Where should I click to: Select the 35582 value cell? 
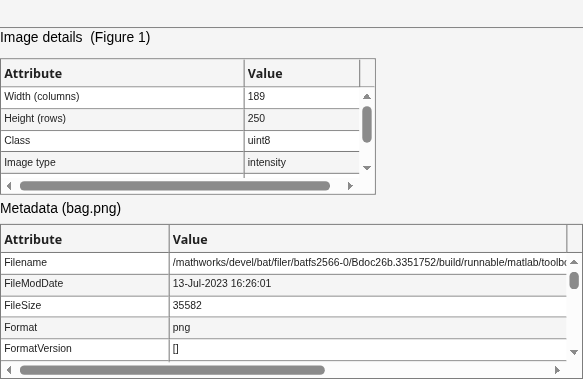[x=368, y=306]
